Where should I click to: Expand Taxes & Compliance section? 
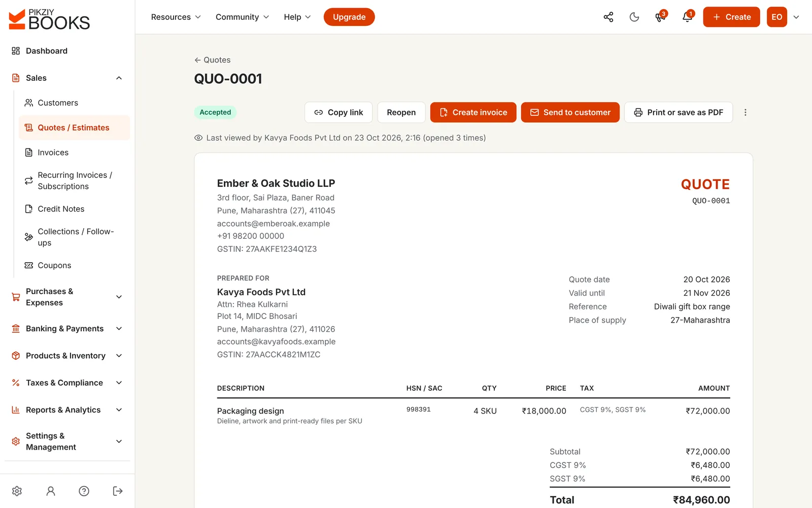tap(67, 383)
